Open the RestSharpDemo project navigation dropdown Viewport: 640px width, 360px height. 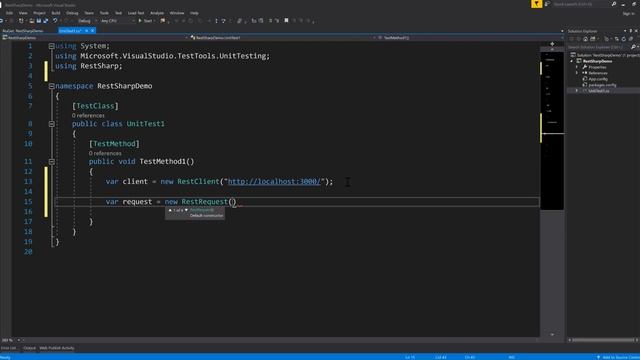(x=95, y=38)
